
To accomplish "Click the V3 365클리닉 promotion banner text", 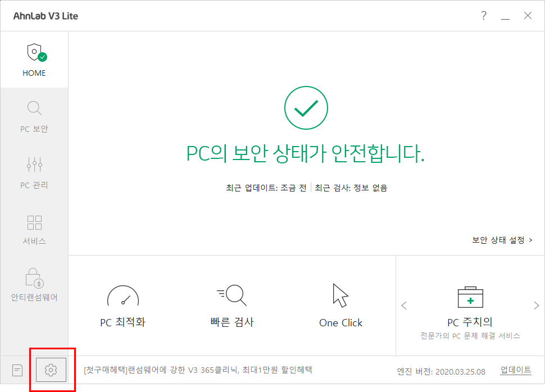I will coord(198,370).
